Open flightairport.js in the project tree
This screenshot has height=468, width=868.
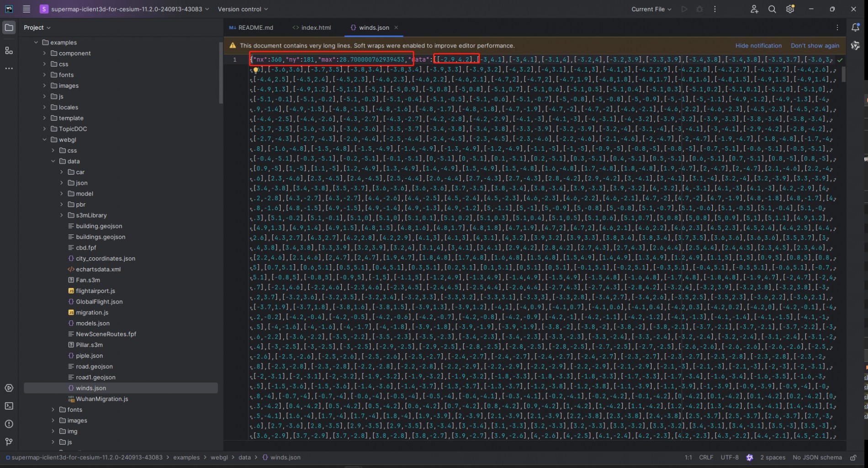pos(95,291)
